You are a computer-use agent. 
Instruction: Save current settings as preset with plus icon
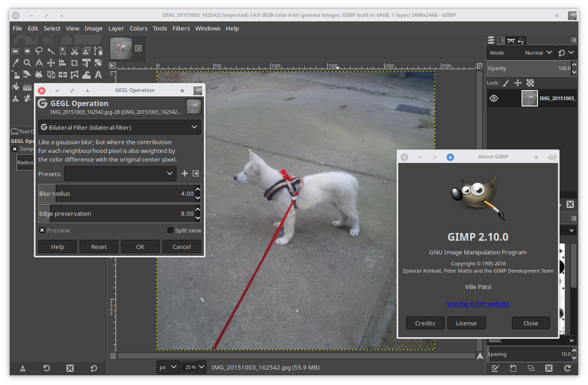[x=185, y=174]
